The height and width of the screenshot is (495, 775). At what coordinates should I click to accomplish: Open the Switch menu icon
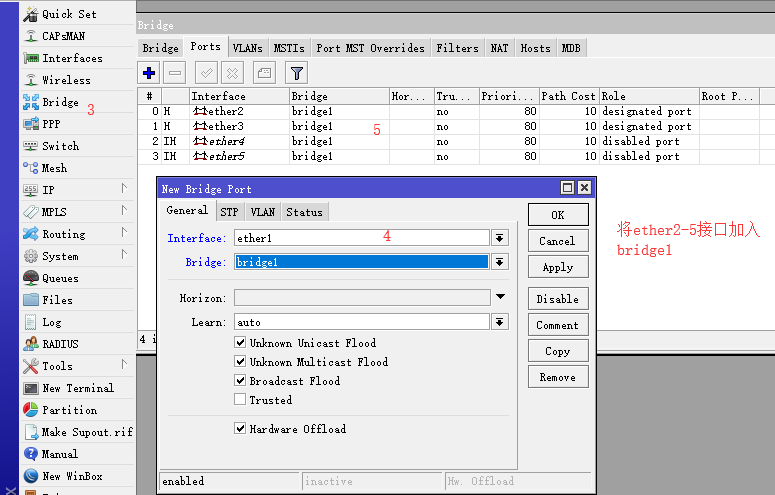coord(31,146)
